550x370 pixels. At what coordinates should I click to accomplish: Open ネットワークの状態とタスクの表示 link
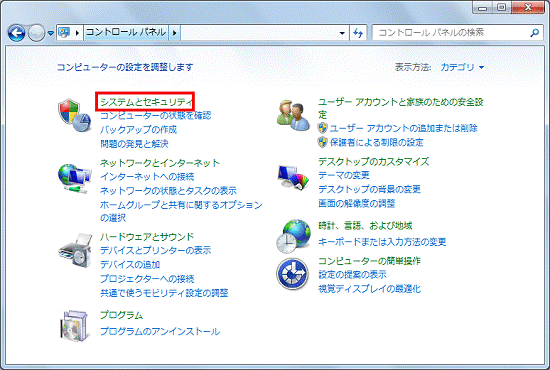click(168, 190)
